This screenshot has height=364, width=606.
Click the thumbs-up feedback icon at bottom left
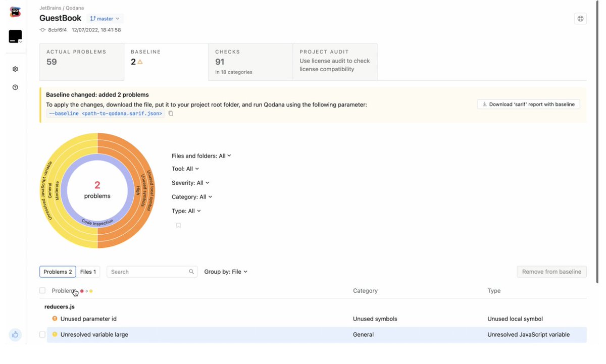pos(15,335)
